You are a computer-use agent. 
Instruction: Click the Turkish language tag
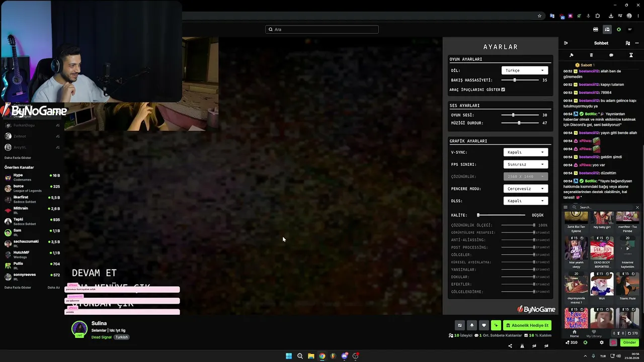coord(121,337)
